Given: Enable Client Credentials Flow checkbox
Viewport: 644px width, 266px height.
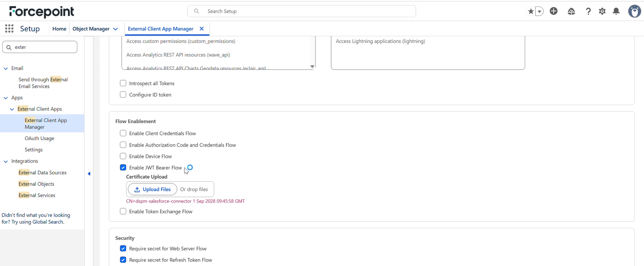Looking at the screenshot, I should [x=123, y=133].
